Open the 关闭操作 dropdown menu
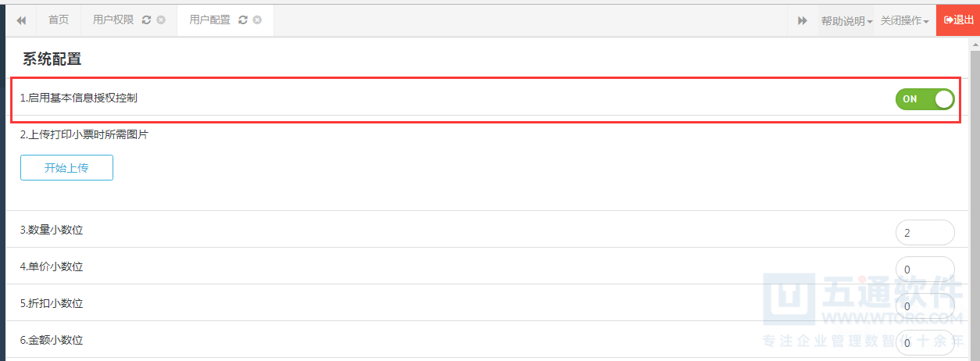This screenshot has height=361, width=980. click(x=905, y=21)
